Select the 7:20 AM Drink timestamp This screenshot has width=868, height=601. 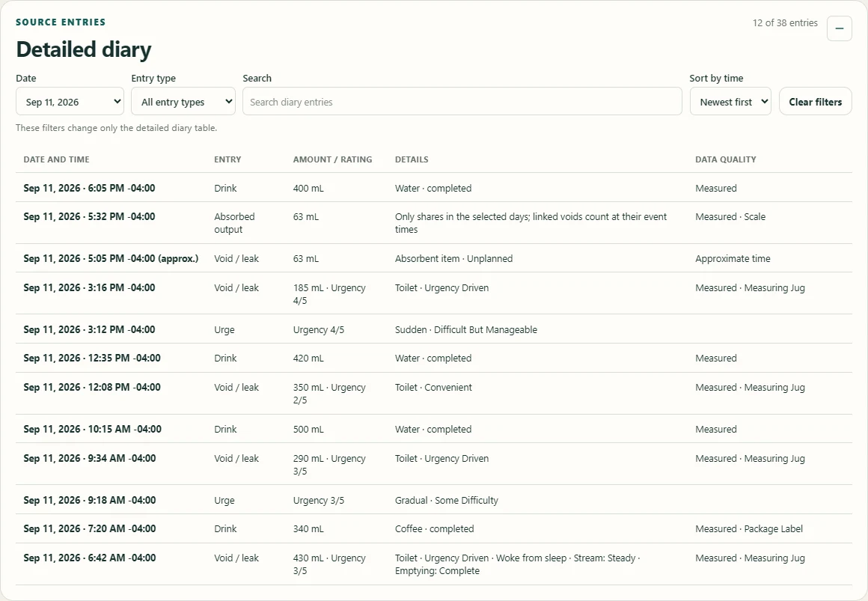90,529
